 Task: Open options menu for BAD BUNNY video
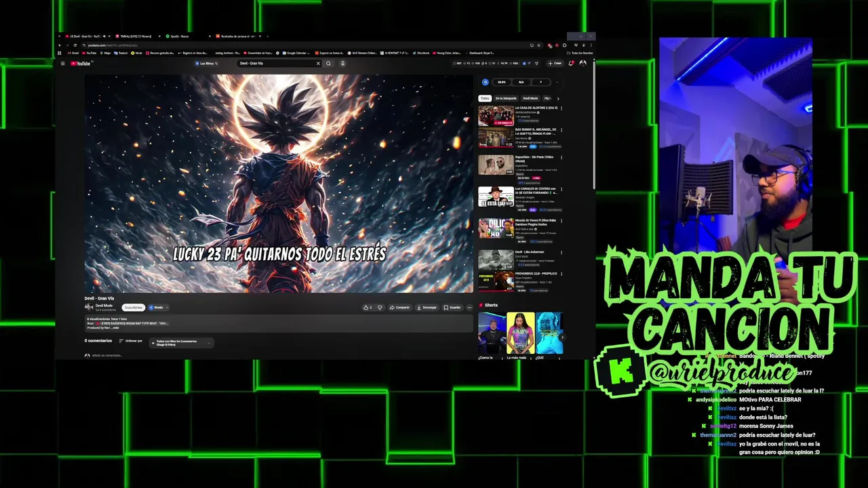pyautogui.click(x=561, y=130)
